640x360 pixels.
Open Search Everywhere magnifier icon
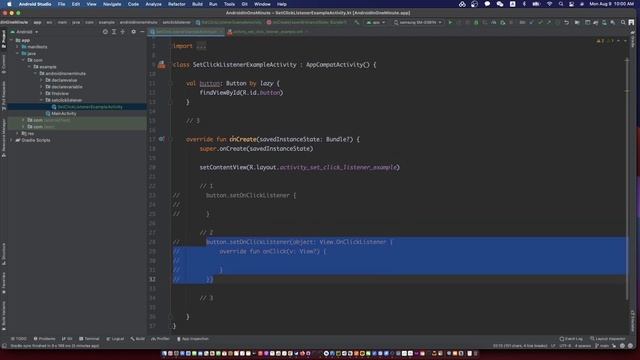point(623,22)
